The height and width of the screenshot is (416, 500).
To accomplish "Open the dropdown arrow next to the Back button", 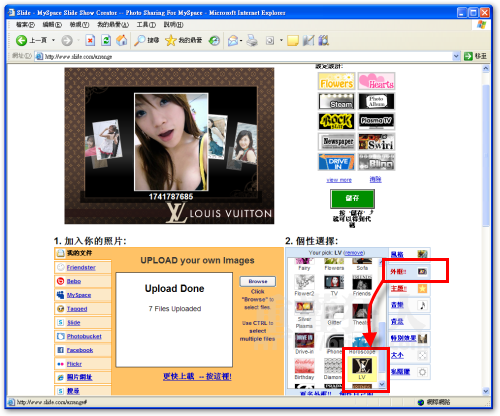I will (53, 41).
